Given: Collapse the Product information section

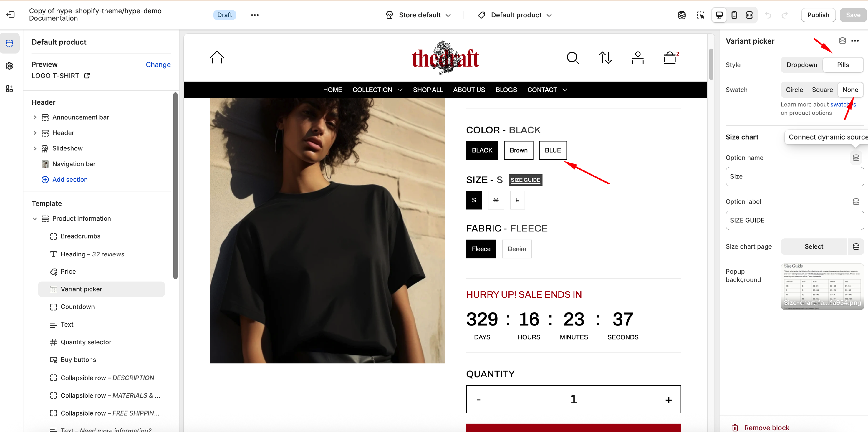Looking at the screenshot, I should click(35, 219).
